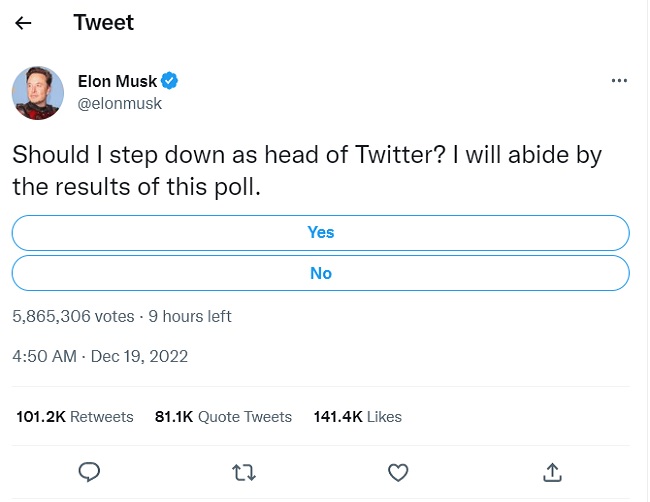Vote No in the poll
Image resolution: width=650 pixels, height=502 pixels.
(320, 273)
